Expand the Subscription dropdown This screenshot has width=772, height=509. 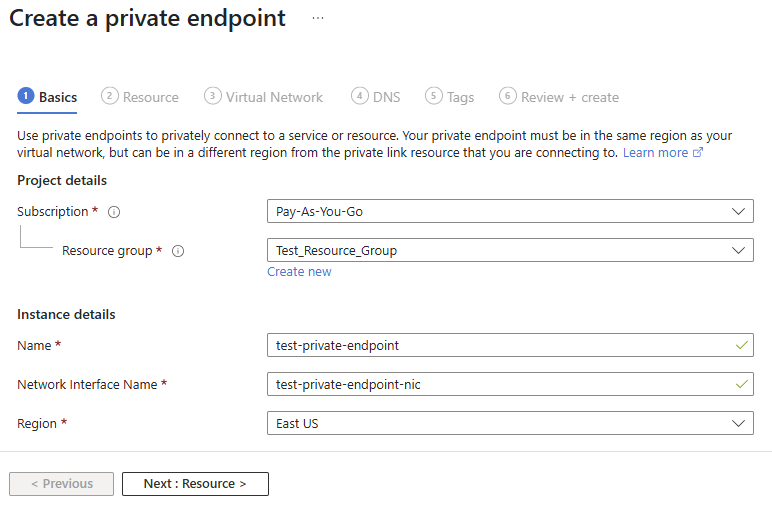(510, 211)
